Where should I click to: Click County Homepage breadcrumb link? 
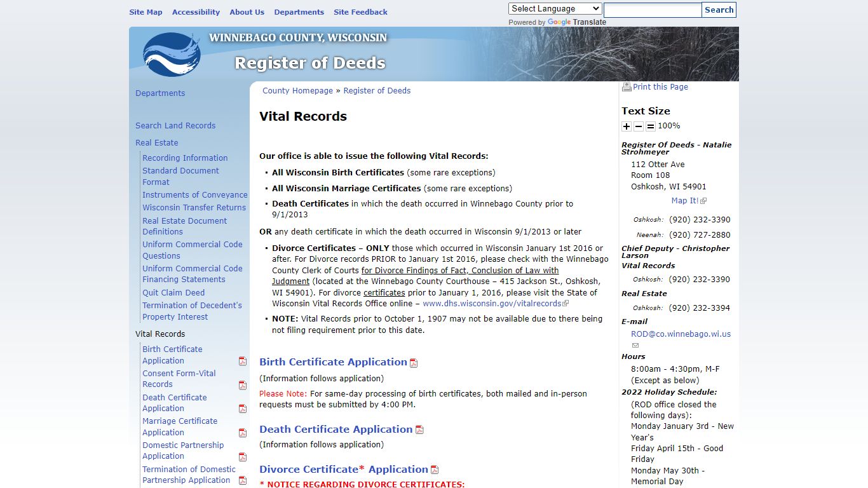click(x=297, y=91)
